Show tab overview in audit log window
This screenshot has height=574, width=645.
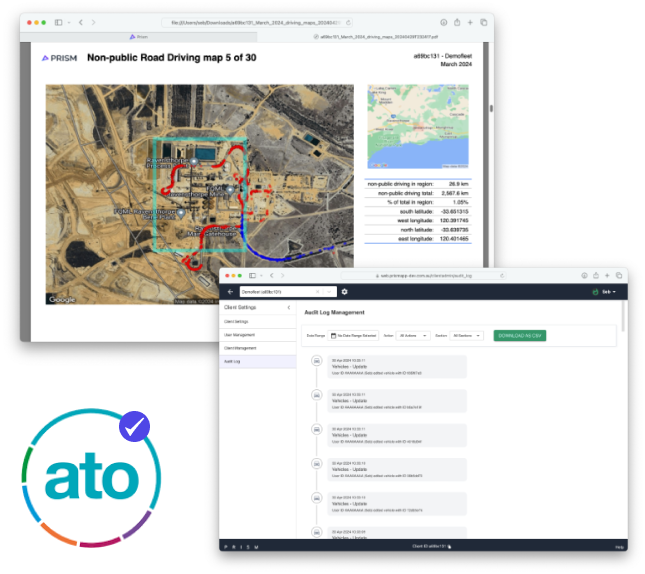(619, 275)
